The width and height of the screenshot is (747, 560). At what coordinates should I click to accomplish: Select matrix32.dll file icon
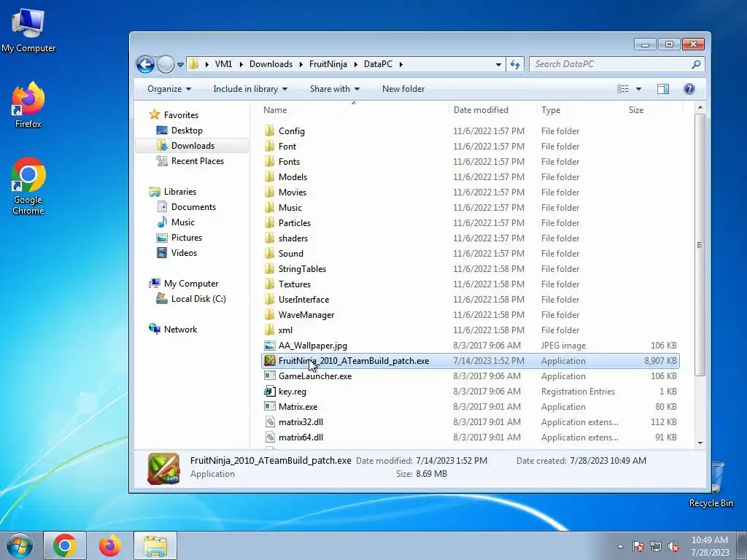(270, 422)
